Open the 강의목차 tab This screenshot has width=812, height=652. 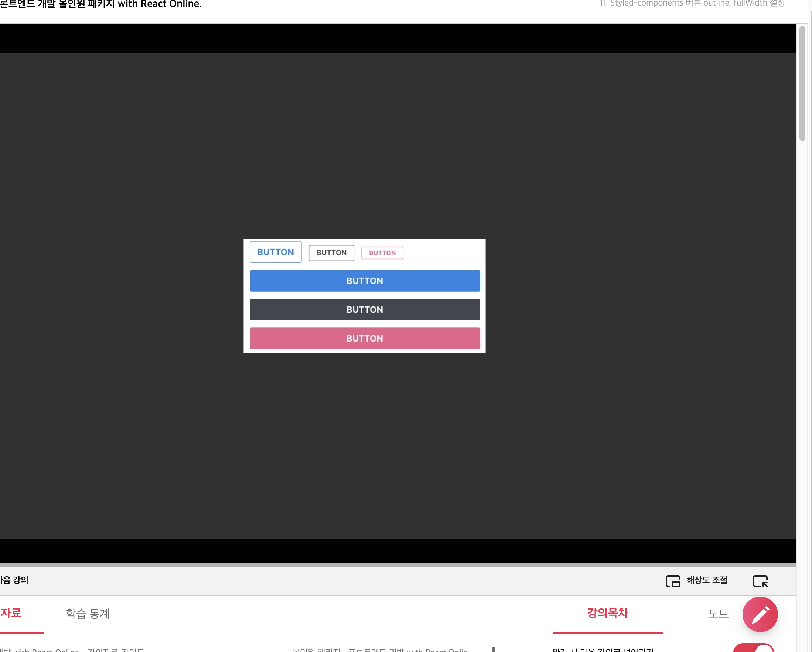pos(607,613)
